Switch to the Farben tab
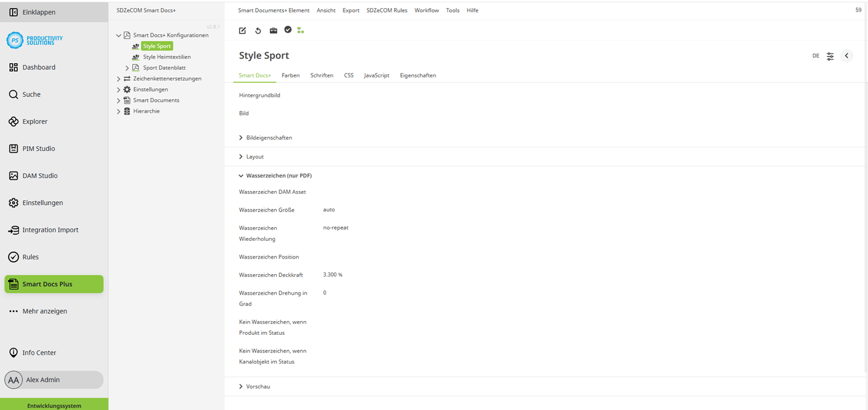Image resolution: width=868 pixels, height=410 pixels. [x=290, y=75]
